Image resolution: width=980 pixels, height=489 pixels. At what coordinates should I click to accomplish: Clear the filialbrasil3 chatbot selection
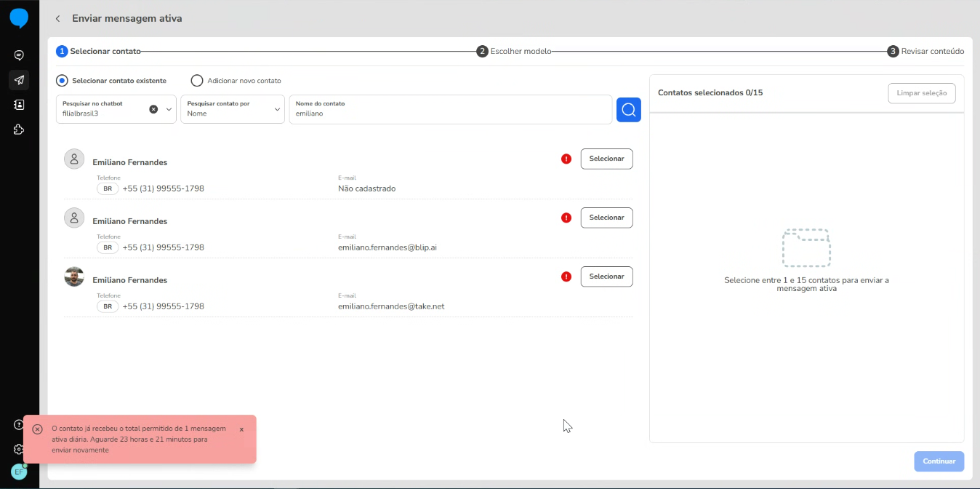point(153,109)
